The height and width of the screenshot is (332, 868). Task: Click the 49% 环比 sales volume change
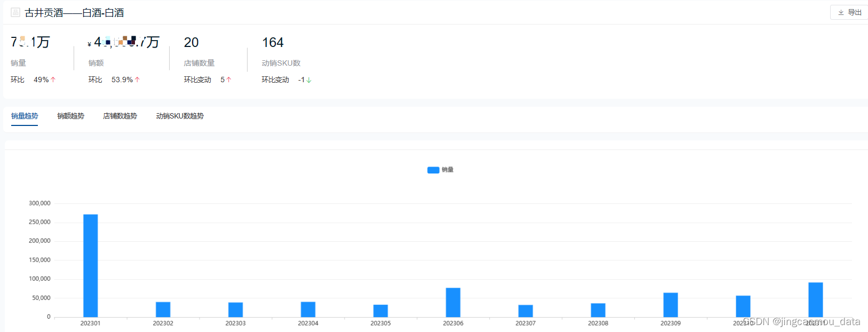(x=41, y=80)
